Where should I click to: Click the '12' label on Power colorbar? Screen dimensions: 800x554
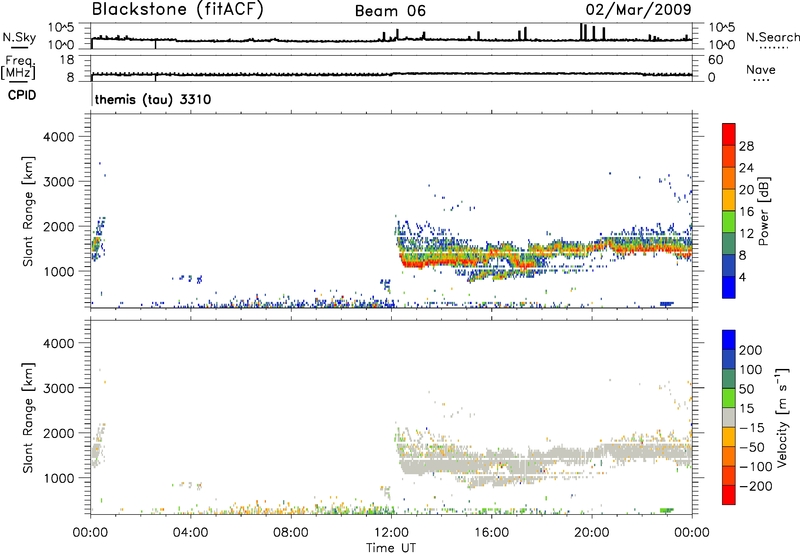pyautogui.click(x=746, y=234)
